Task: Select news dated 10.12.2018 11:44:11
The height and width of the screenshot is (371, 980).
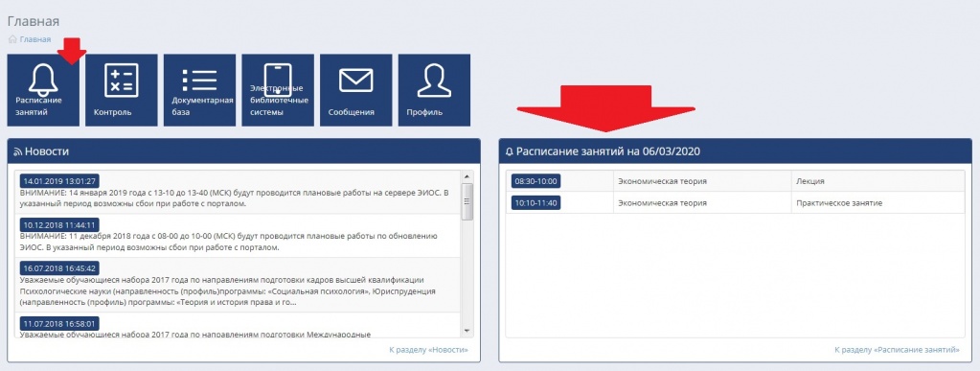Action: [x=59, y=224]
